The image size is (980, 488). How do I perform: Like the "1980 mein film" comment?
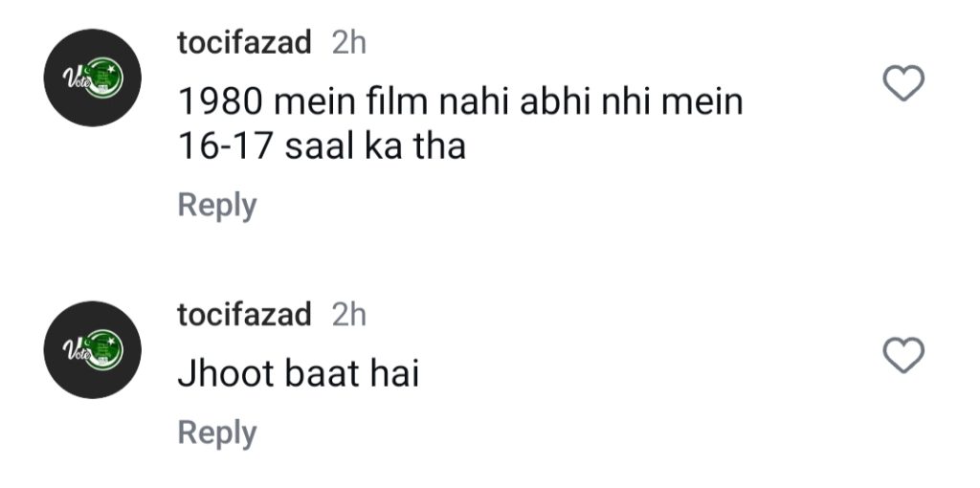pos(902,85)
